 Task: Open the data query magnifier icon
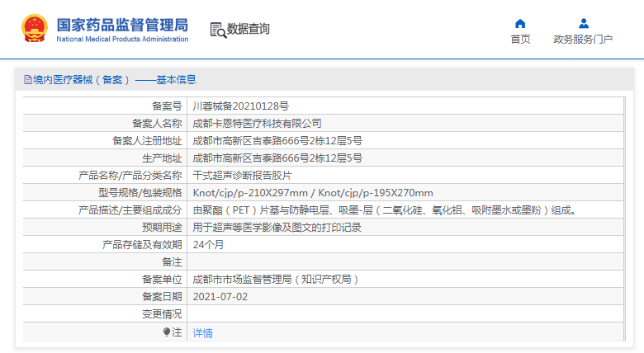pyautogui.click(x=218, y=30)
